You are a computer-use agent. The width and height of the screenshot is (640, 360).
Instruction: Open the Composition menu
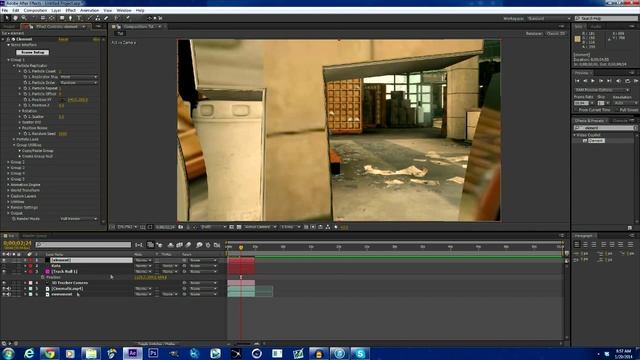click(x=35, y=10)
